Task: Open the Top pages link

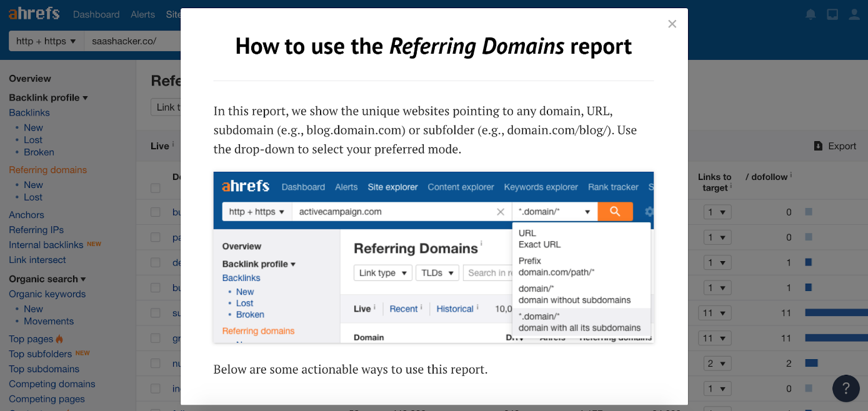Action: pos(31,339)
